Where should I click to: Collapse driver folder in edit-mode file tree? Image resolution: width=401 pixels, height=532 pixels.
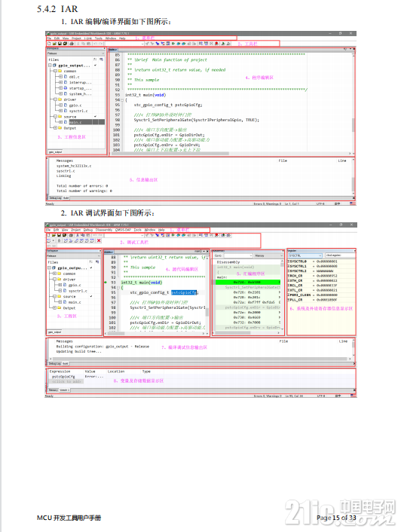click(55, 99)
